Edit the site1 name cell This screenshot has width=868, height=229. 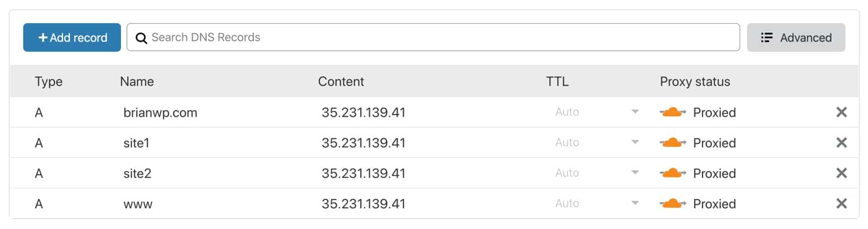click(137, 143)
